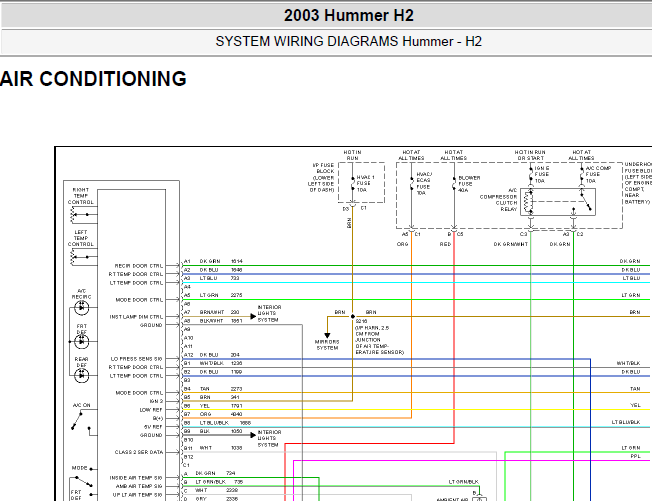This screenshot has height=501, width=652.
Task: Click circuit number 733 on pin A3
Action: (x=235, y=278)
